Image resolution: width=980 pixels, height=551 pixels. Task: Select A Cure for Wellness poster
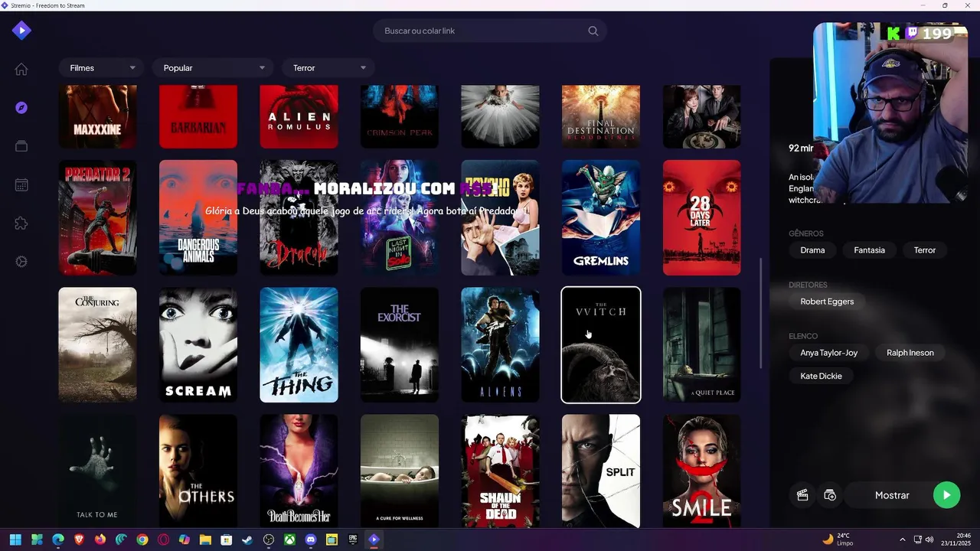pyautogui.click(x=400, y=471)
